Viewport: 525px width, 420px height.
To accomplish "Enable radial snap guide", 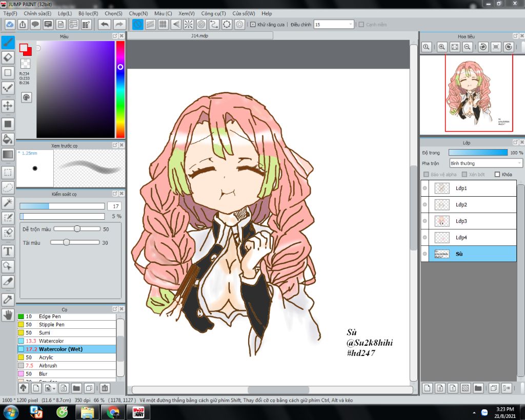I will click(189, 25).
